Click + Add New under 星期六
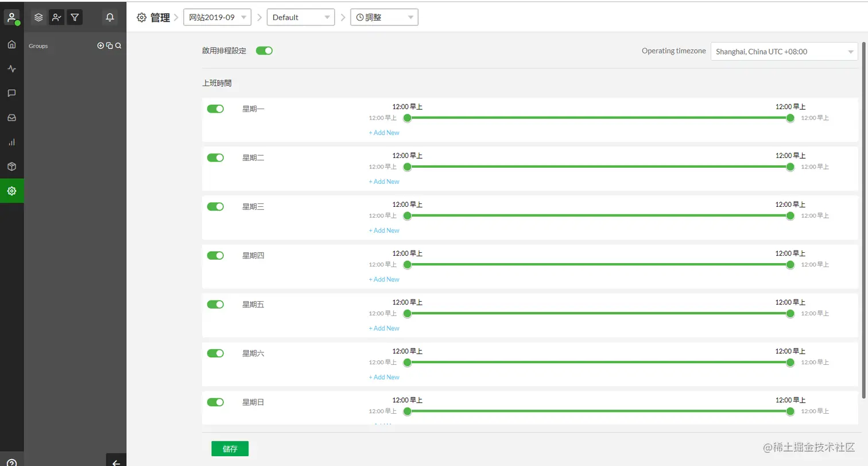Viewport: 868px width, 466px height. (x=384, y=377)
